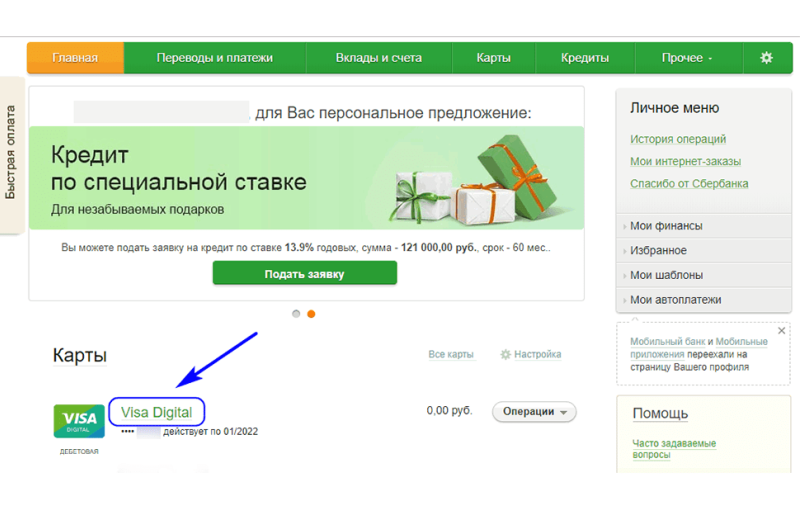Viewport: 800px width, 520px height.
Task: Switch to the Вклады и счета tab
Action: [x=378, y=58]
